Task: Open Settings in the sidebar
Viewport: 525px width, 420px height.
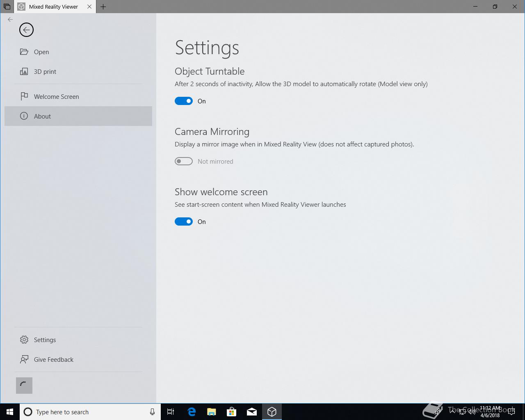Action: (78, 340)
